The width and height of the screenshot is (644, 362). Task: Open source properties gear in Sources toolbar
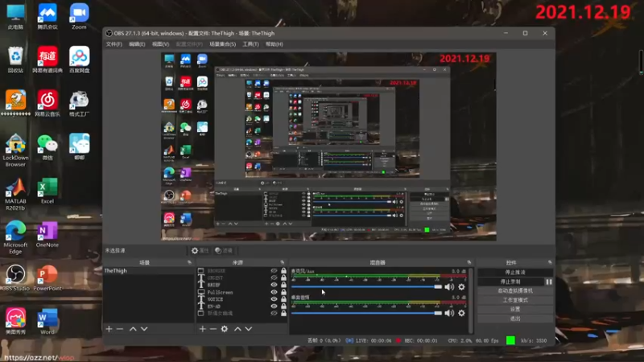point(225,329)
